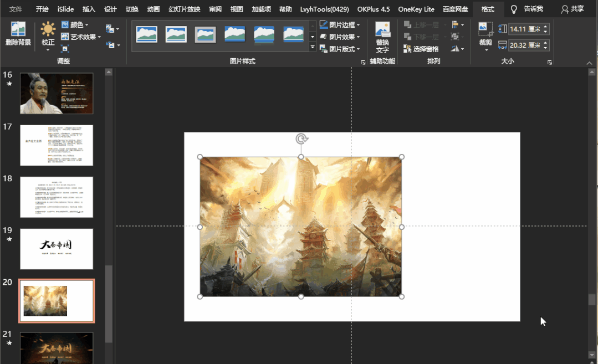Click the 共享 (Share) button

point(573,9)
